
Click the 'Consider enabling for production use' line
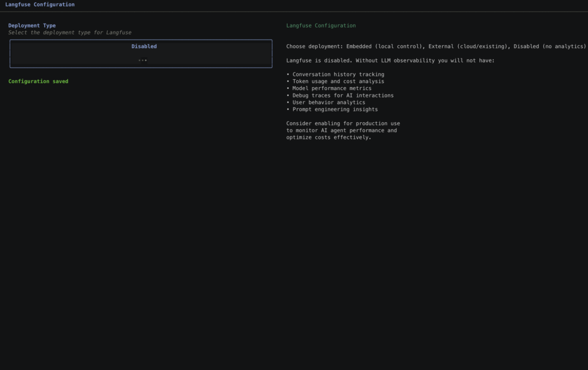[x=343, y=123]
